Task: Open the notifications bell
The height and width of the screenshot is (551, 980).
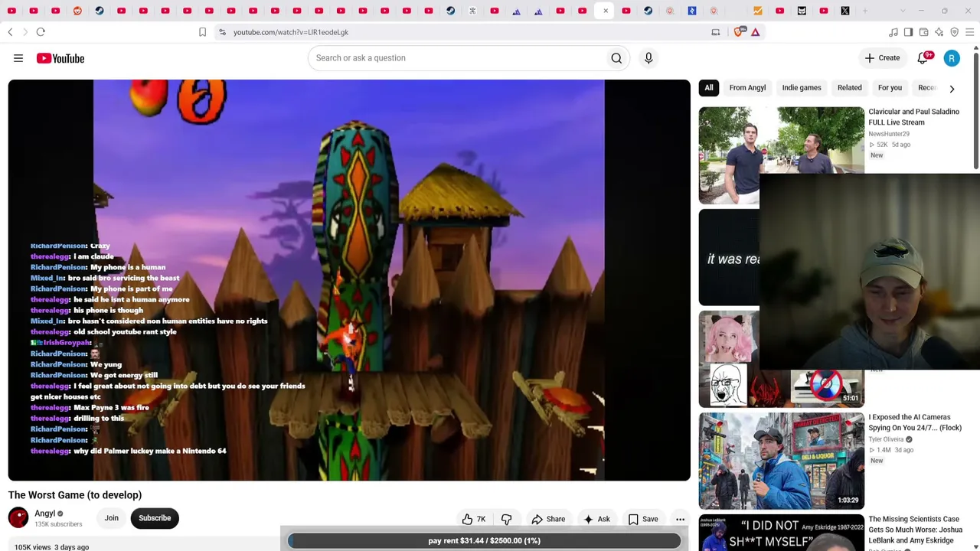Action: pyautogui.click(x=923, y=58)
